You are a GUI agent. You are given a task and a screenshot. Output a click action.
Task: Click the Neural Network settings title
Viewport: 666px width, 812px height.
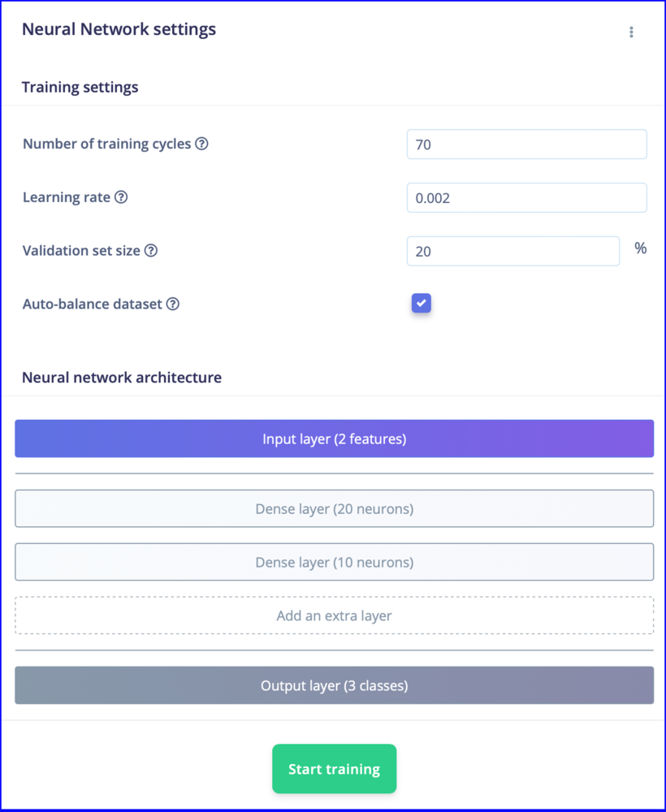(119, 29)
